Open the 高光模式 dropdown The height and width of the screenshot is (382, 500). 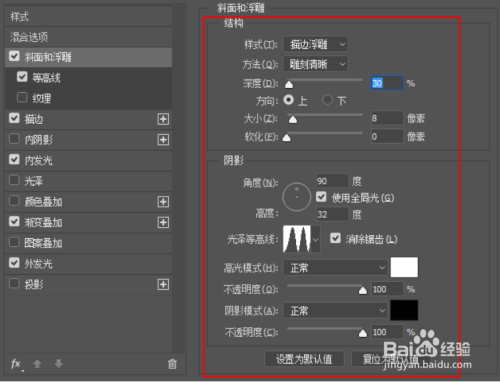coord(335,268)
